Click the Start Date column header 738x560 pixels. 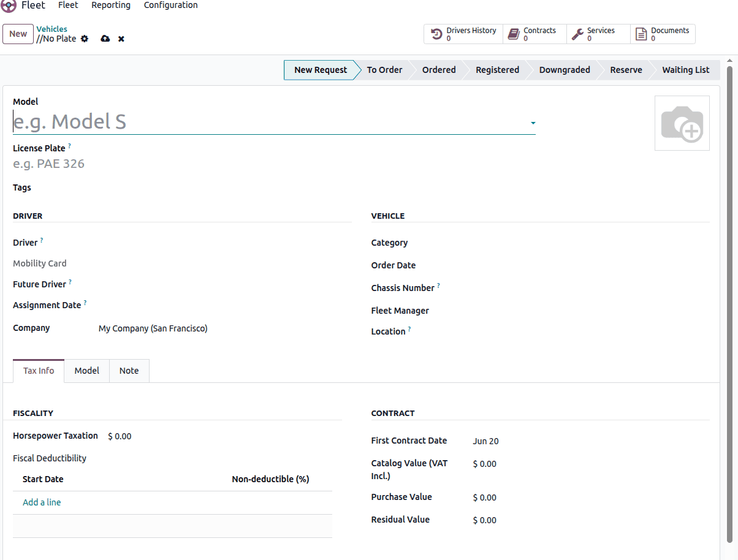tap(43, 479)
